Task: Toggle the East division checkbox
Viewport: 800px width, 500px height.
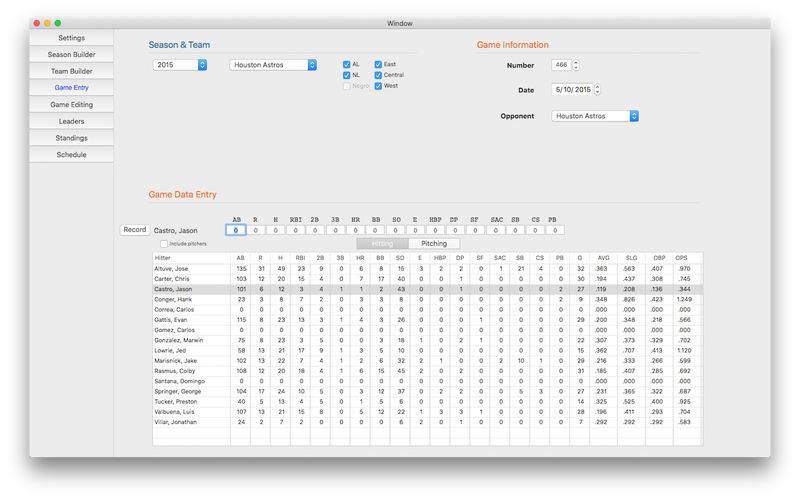Action: coord(378,64)
